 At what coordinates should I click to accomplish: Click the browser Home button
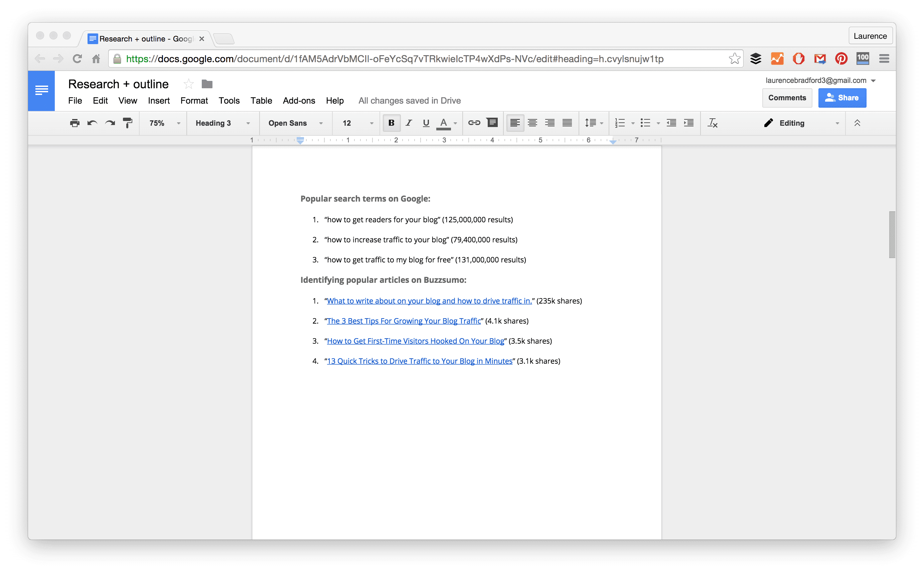(x=96, y=59)
